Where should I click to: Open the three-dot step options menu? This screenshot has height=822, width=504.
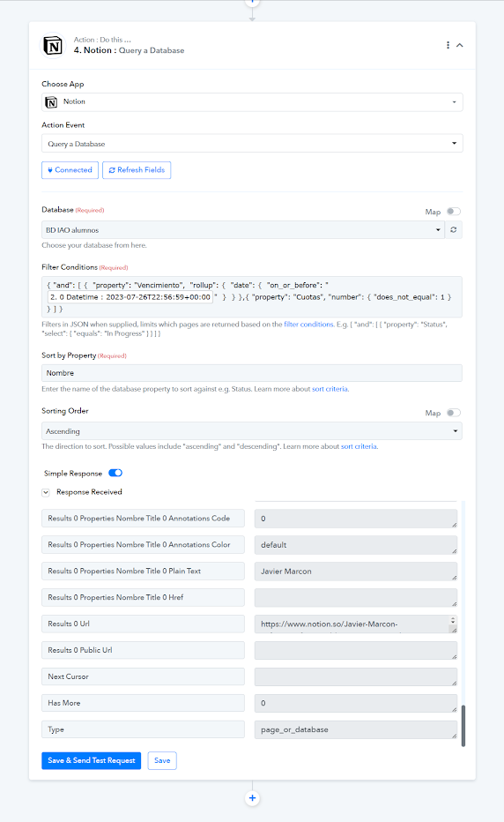[448, 45]
